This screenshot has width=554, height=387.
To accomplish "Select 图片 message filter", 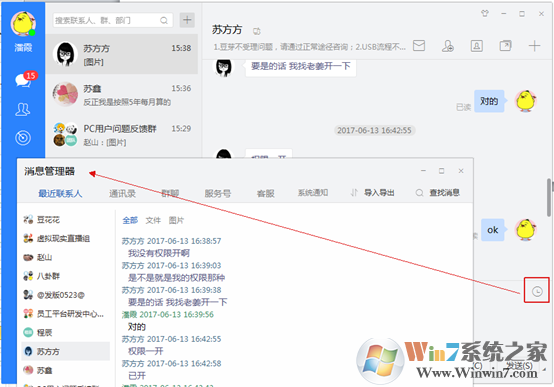I will click(176, 221).
